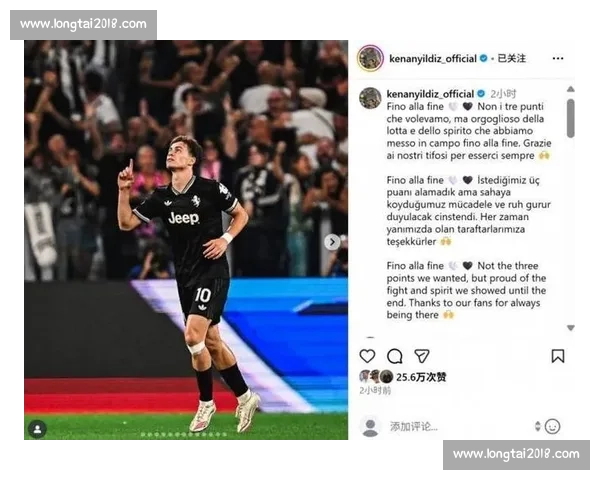Open the caption's kenanyildiz_official username
This screenshot has width=600, height=480.
click(430, 94)
